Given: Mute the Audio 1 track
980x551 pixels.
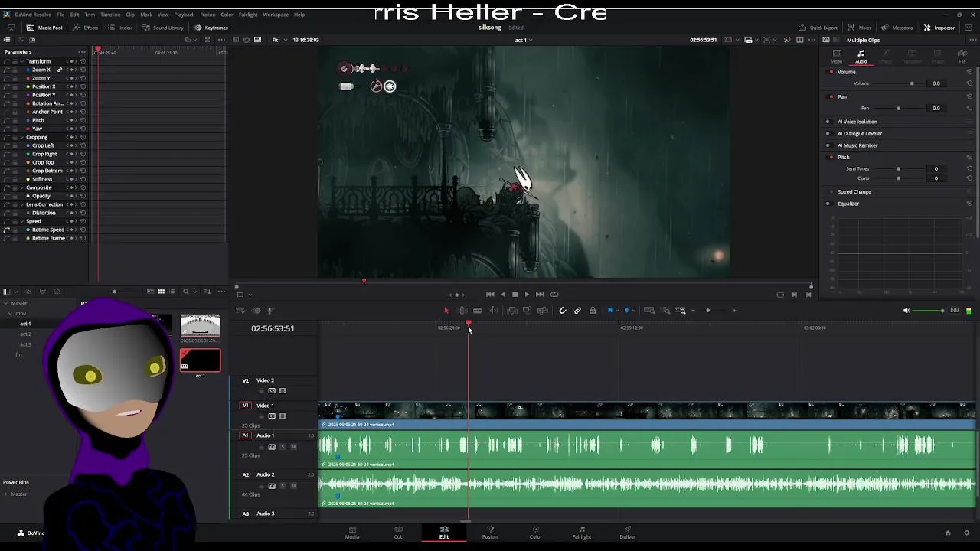Looking at the screenshot, I should [293, 447].
